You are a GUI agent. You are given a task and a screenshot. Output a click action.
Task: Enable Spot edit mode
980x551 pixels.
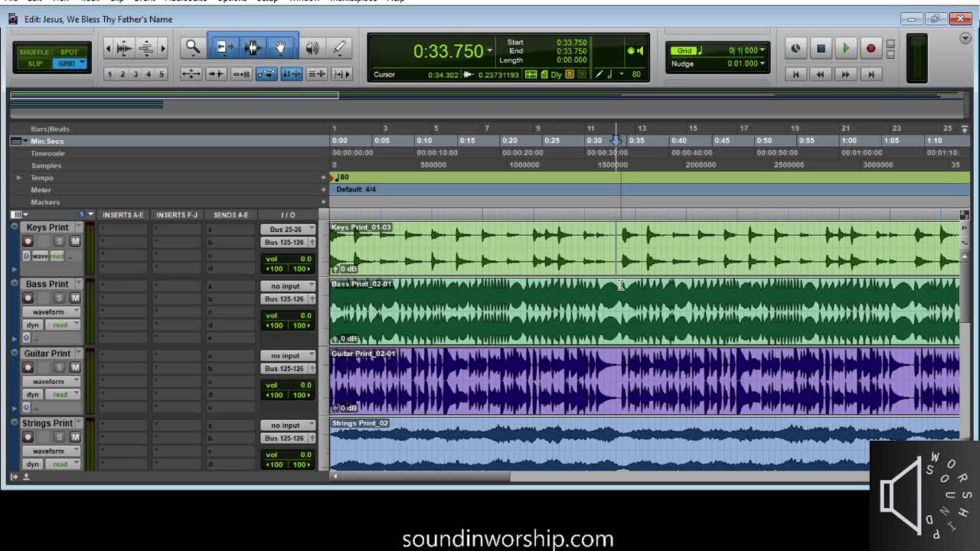[70, 52]
